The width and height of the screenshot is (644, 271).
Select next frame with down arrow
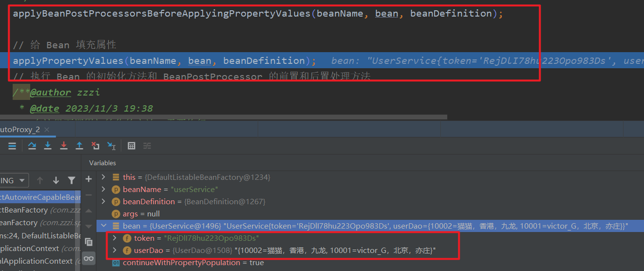(x=56, y=180)
